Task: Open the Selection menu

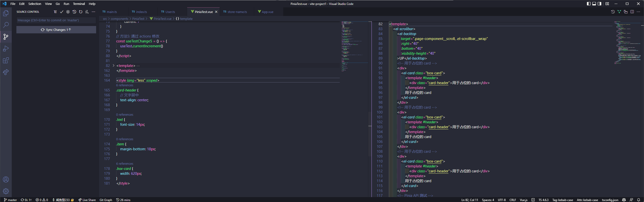Action: coord(35,4)
